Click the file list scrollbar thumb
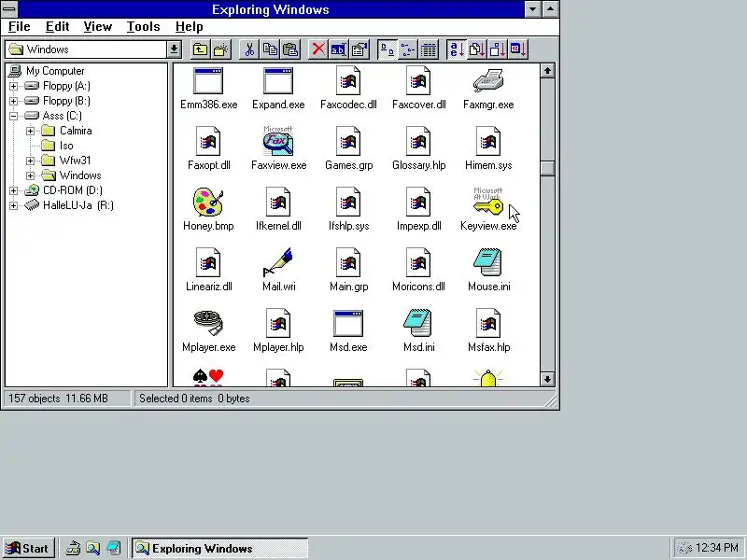 547,169
